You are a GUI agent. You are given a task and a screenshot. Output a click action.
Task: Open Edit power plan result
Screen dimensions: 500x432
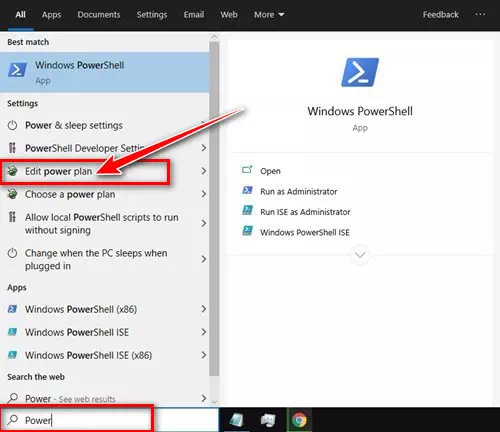[x=104, y=171]
